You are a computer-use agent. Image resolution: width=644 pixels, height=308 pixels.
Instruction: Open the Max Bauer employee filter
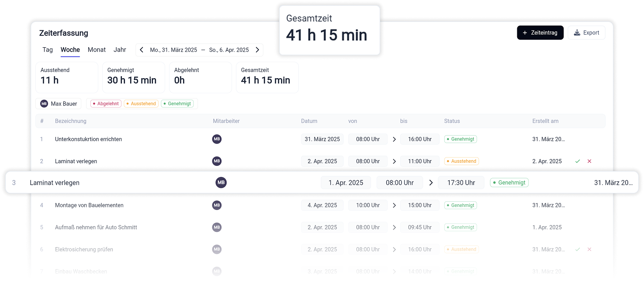coord(59,104)
